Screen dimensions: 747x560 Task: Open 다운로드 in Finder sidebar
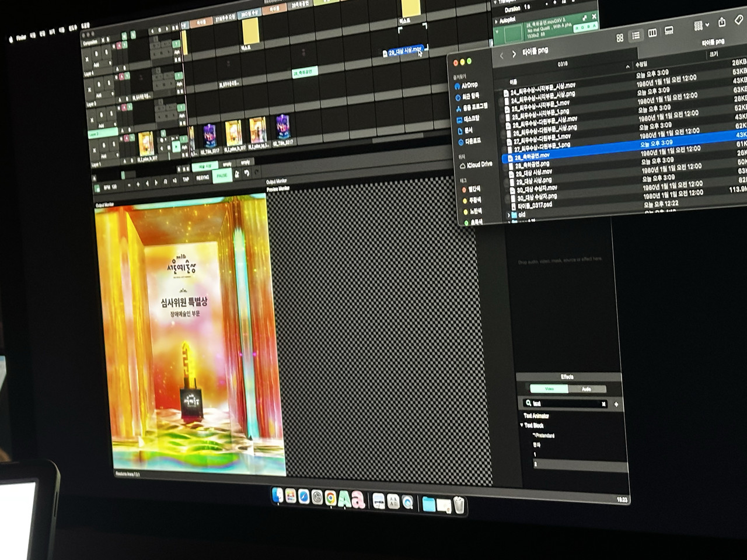470,142
